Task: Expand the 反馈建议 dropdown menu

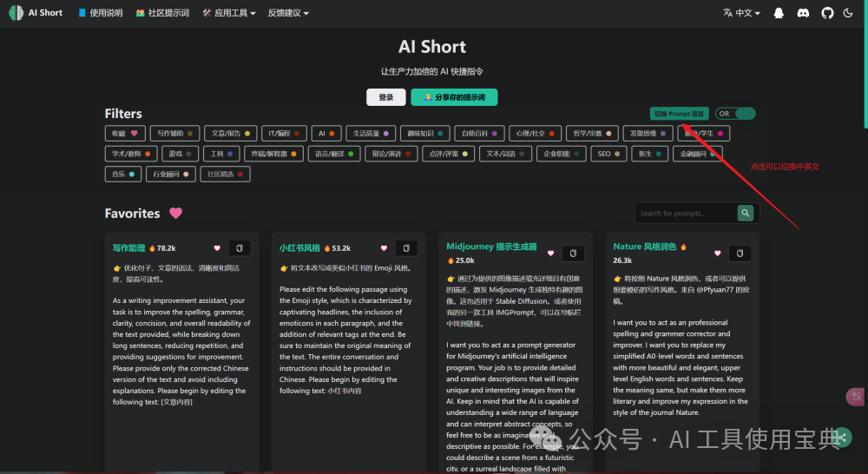Action: click(x=288, y=13)
